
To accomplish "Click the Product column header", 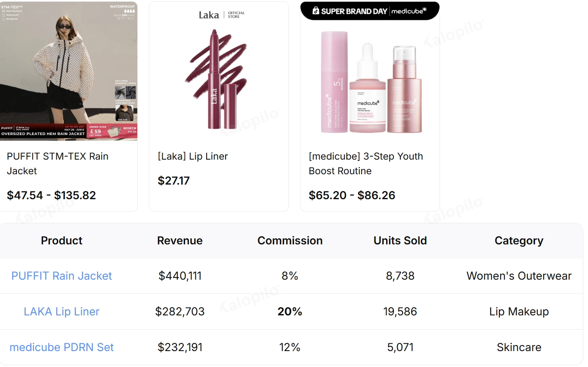I will coord(62,241).
